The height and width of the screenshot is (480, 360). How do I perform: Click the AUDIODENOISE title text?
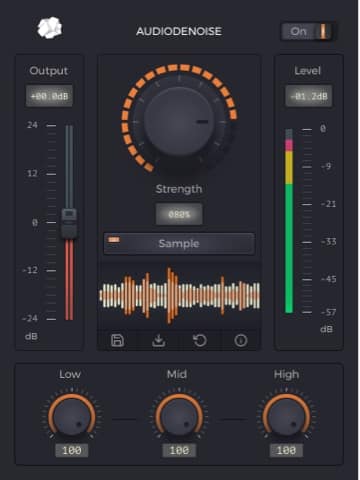point(179,31)
